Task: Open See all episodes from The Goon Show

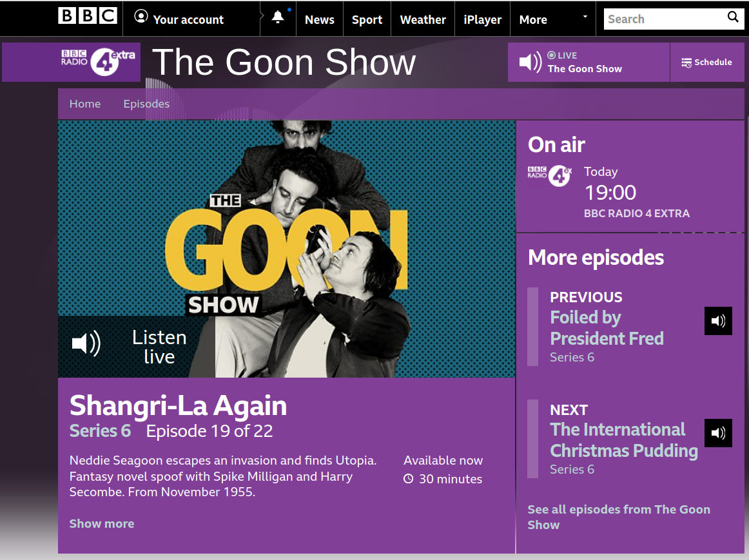Action: [619, 517]
